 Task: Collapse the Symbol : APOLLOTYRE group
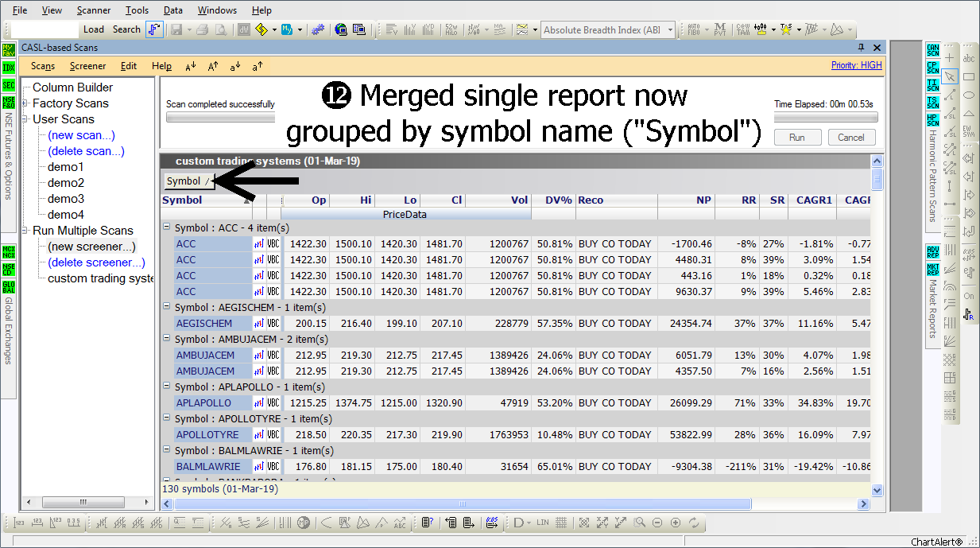click(x=167, y=419)
